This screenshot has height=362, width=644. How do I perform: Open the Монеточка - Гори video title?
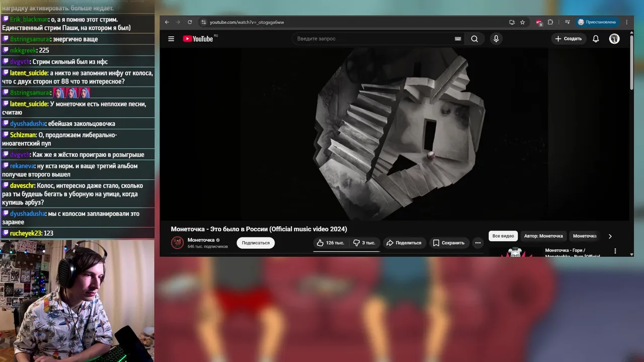pos(573,253)
